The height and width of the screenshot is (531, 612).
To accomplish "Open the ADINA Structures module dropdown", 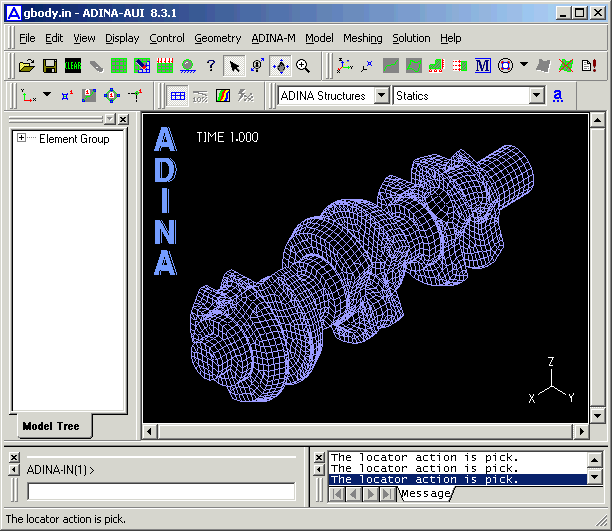I will point(382,95).
